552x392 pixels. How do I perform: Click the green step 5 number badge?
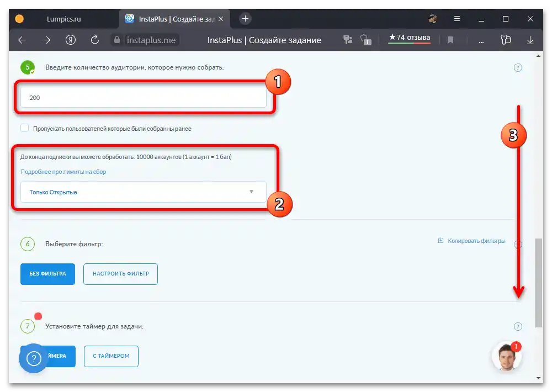(x=28, y=67)
